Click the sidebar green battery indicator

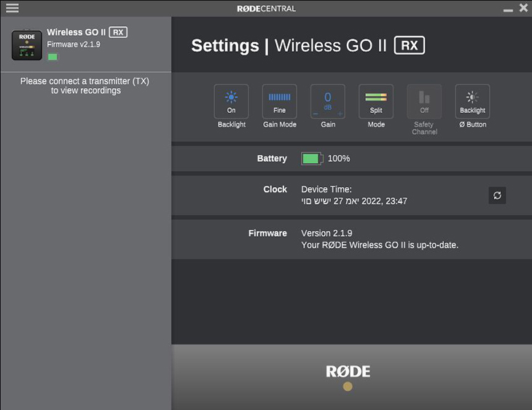coord(52,57)
